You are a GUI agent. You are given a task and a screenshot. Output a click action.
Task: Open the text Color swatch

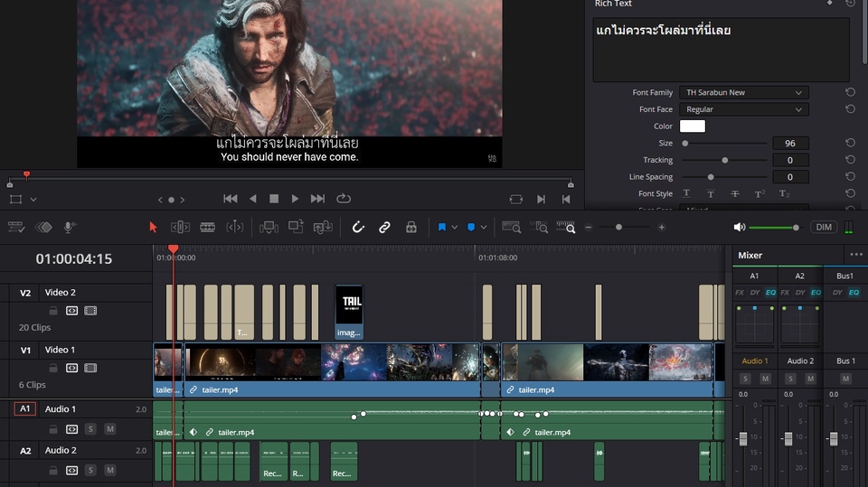click(692, 126)
